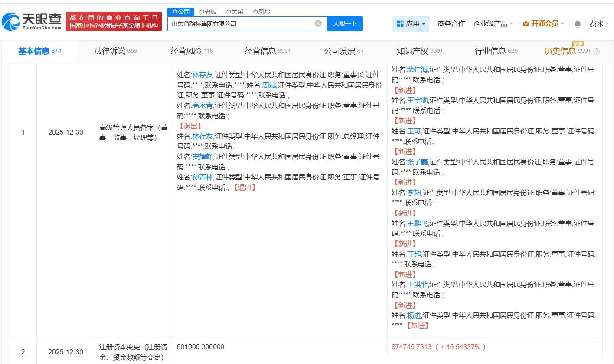Click the red promotional banner
The height and width of the screenshot is (364, 614).
click(114, 21)
